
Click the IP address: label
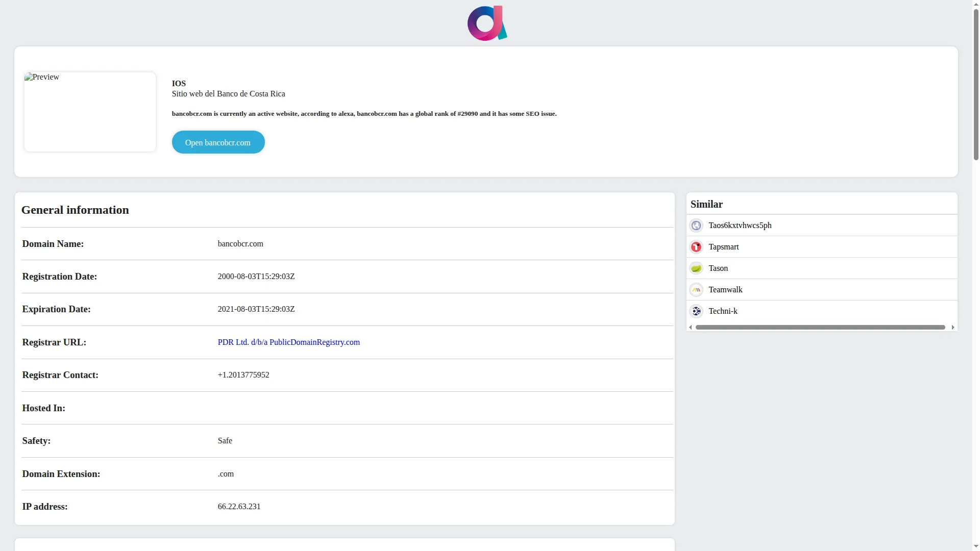[x=45, y=507]
